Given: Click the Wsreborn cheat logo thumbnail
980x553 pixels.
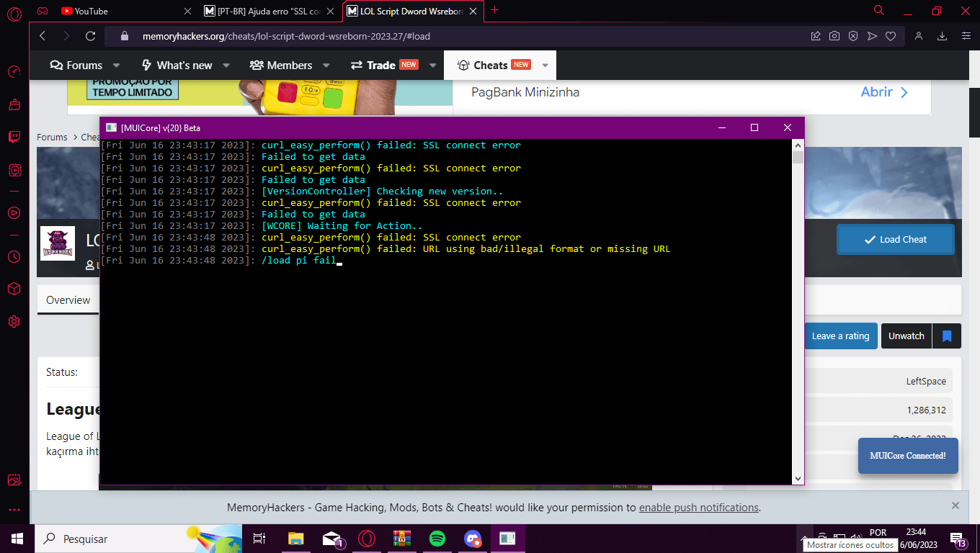Looking at the screenshot, I should click(58, 243).
